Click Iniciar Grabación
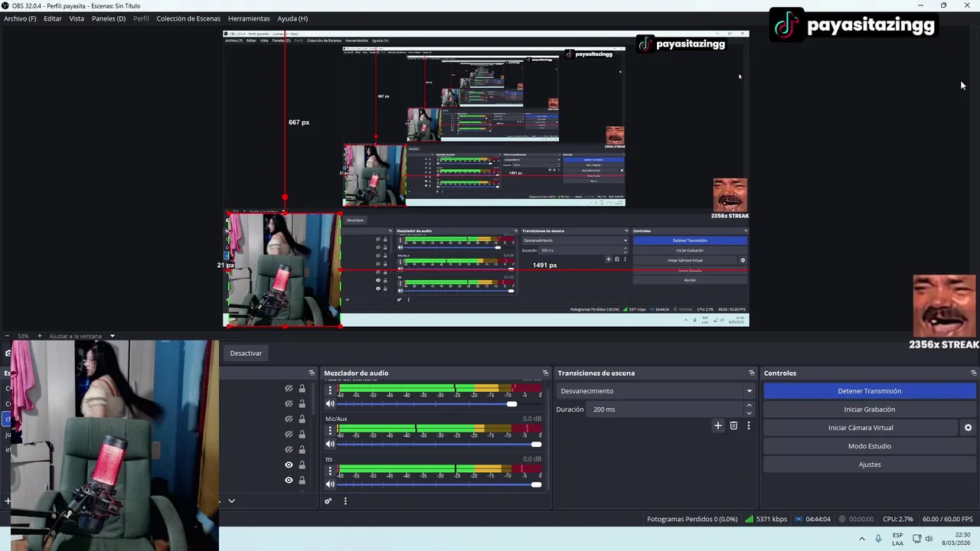 coord(869,409)
